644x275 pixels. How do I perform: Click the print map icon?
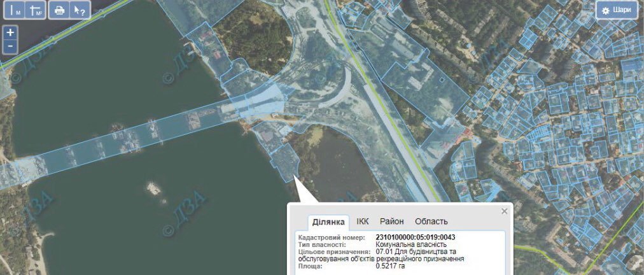[59, 10]
